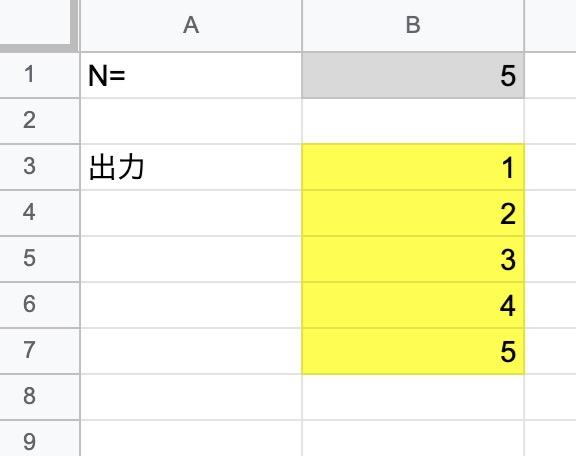Click yellow cell B7 containing 5
Viewport: 576px width, 456px height.
[x=413, y=351]
